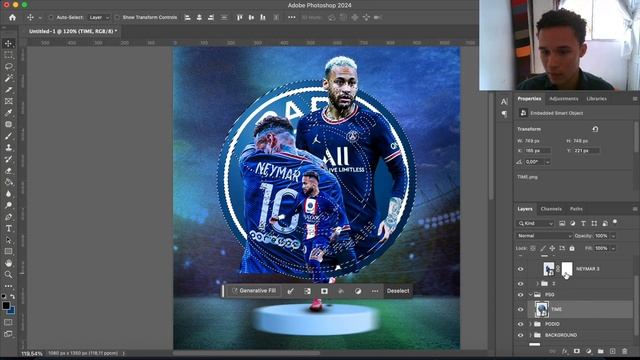
Task: Click the background color swatch
Action: (11, 311)
